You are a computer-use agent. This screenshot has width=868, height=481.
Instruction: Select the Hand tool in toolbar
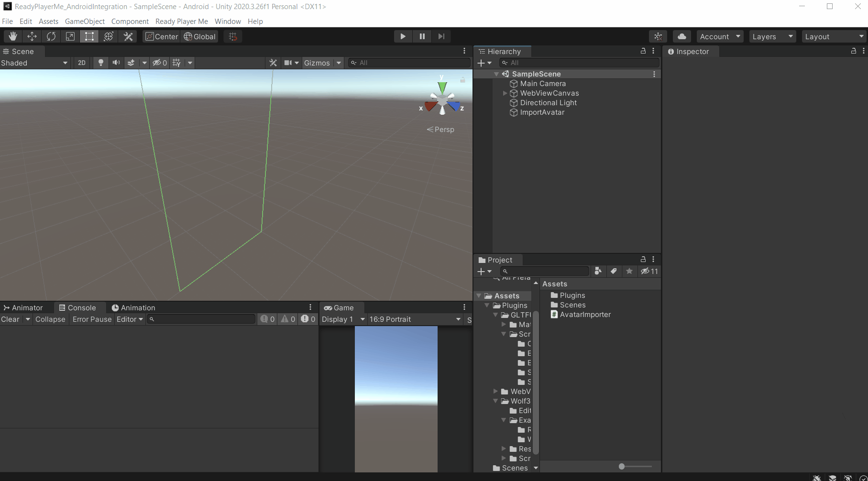click(x=13, y=36)
